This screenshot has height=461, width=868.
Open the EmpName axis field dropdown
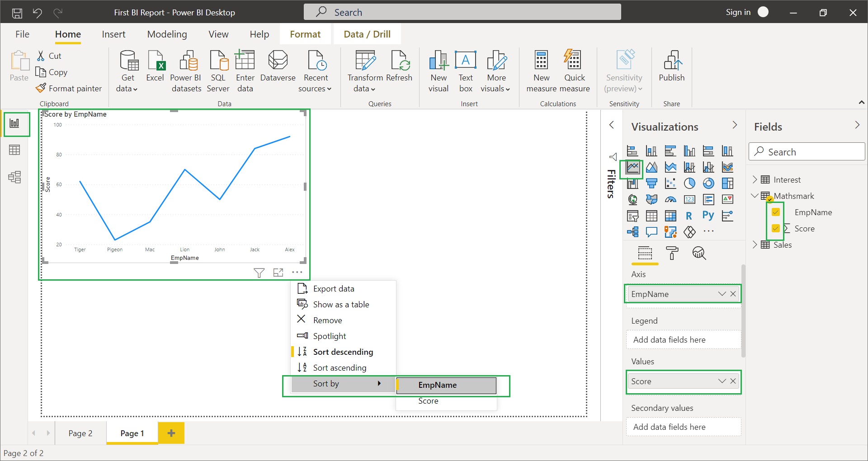point(722,294)
